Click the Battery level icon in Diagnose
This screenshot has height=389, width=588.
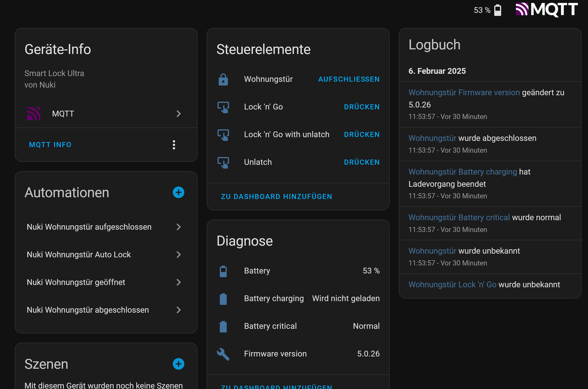click(223, 271)
